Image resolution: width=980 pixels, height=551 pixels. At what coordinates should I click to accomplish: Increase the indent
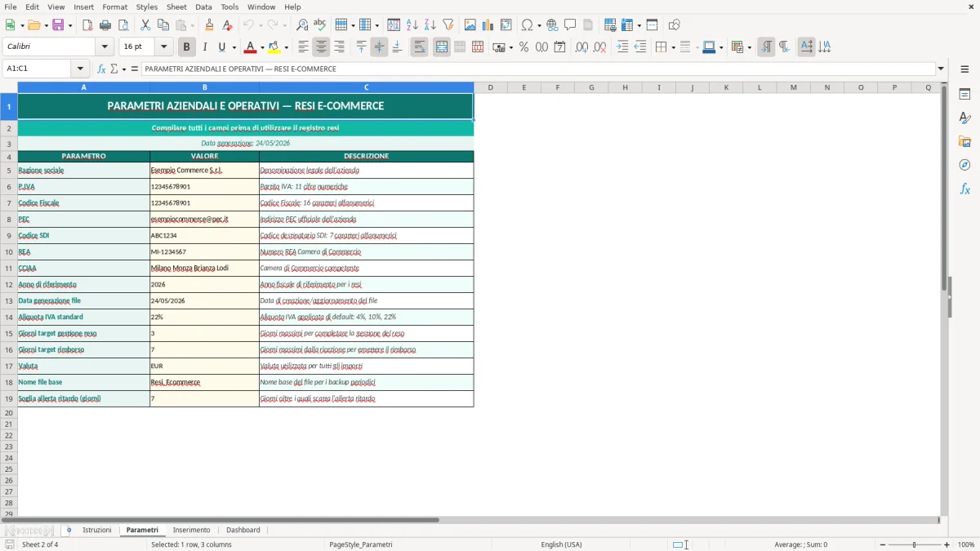tap(622, 47)
